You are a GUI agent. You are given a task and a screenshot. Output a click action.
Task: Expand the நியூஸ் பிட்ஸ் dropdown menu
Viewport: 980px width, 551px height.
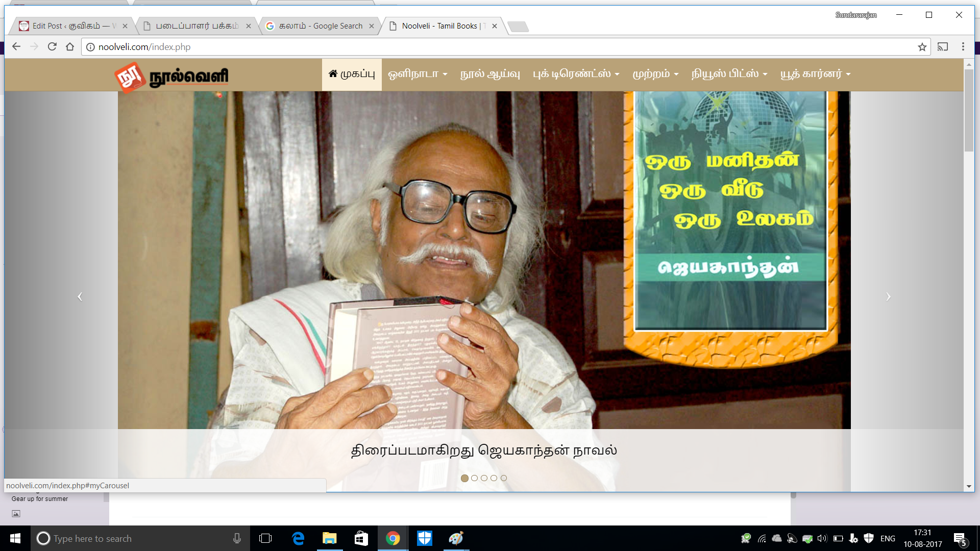729,74
